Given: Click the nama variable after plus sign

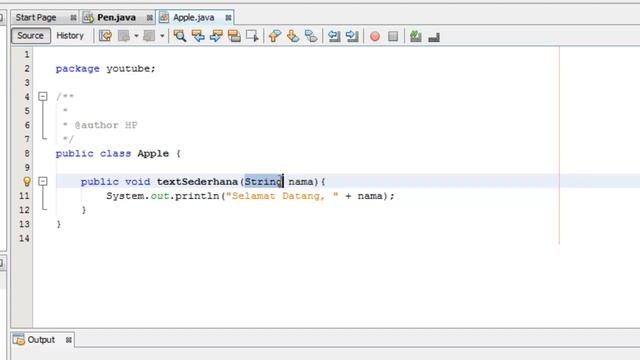Looking at the screenshot, I should (x=370, y=196).
